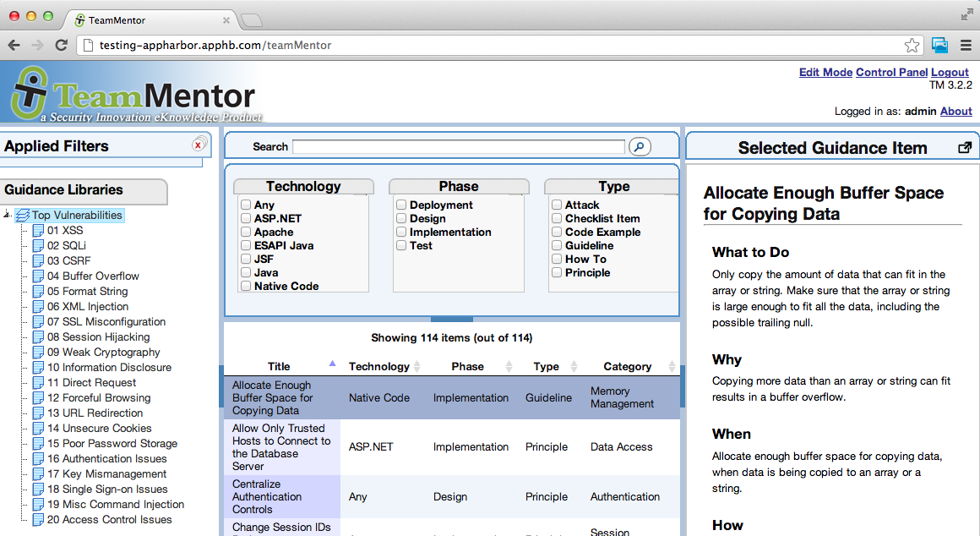The image size is (980, 536).
Task: Click the Logout link
Action: tap(950, 73)
